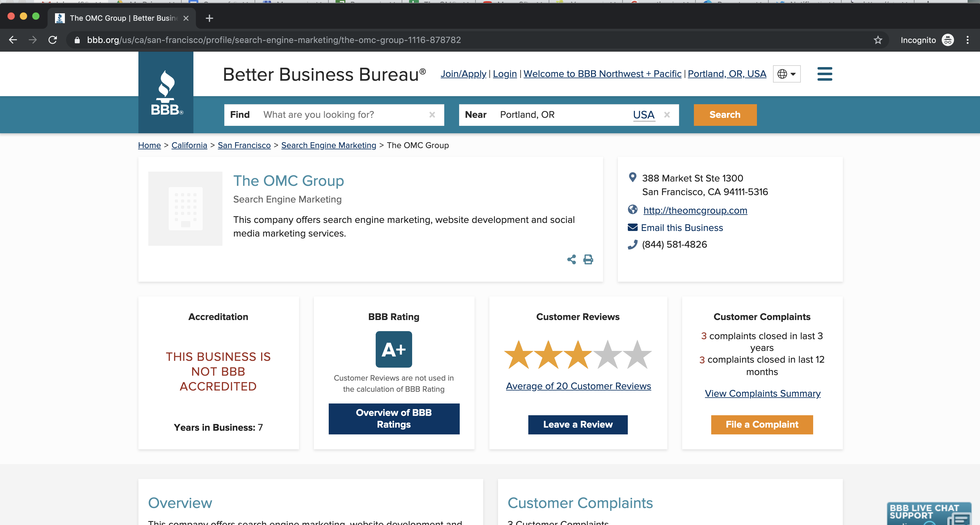This screenshot has height=525, width=980.
Task: Click Leave a Review button
Action: tap(577, 424)
